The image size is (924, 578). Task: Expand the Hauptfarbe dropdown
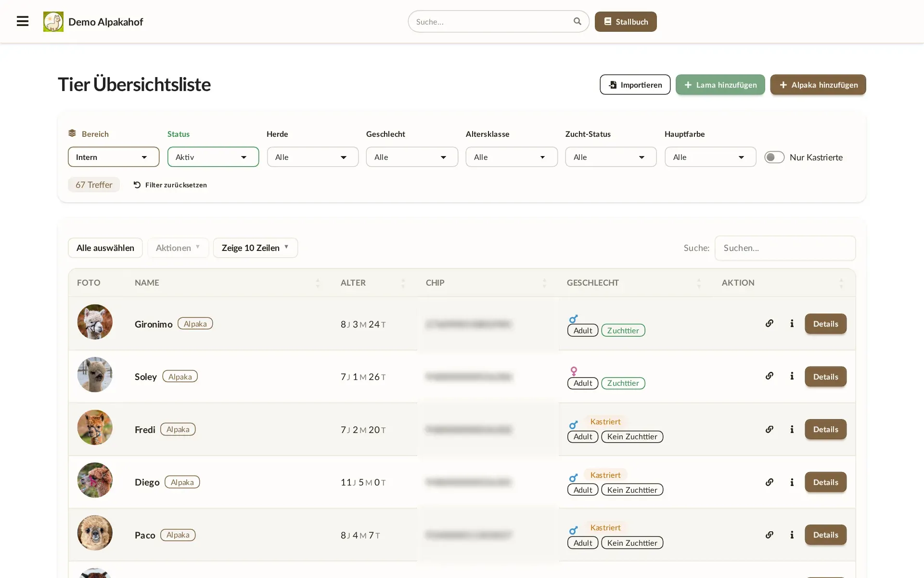[x=710, y=157]
